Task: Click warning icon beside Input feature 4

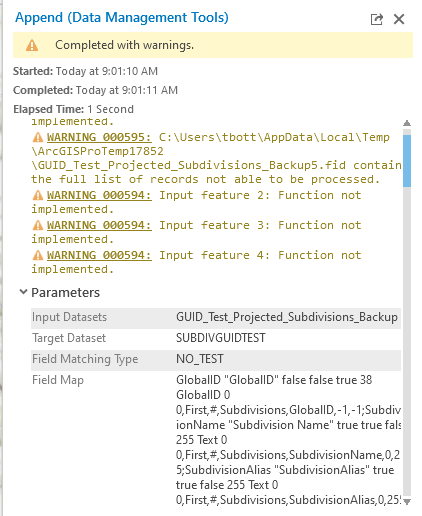Action: click(38, 255)
